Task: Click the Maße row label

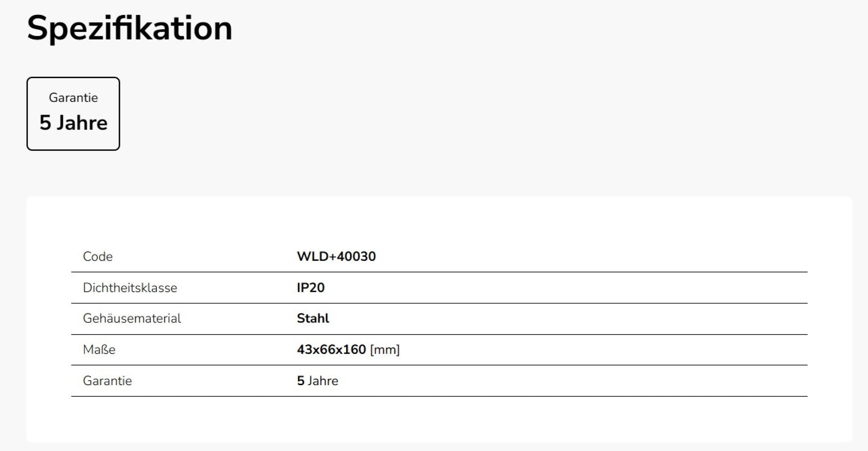Action: coord(99,350)
